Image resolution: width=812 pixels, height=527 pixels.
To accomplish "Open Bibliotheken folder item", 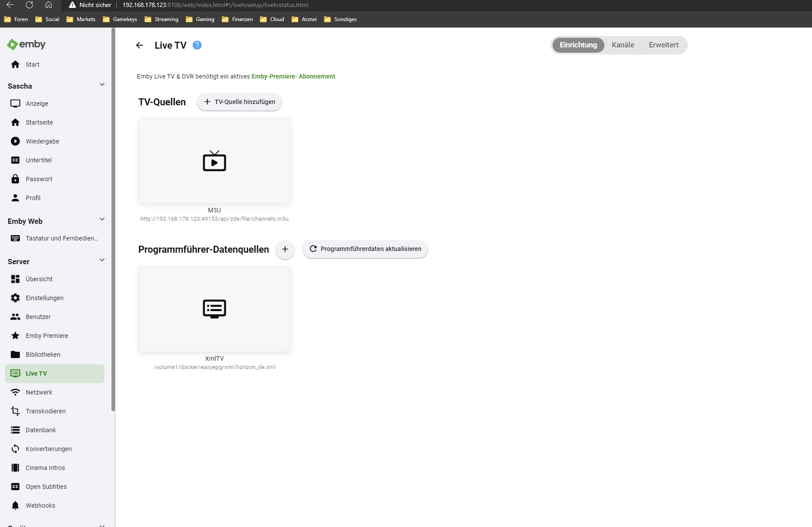I will (x=54, y=355).
